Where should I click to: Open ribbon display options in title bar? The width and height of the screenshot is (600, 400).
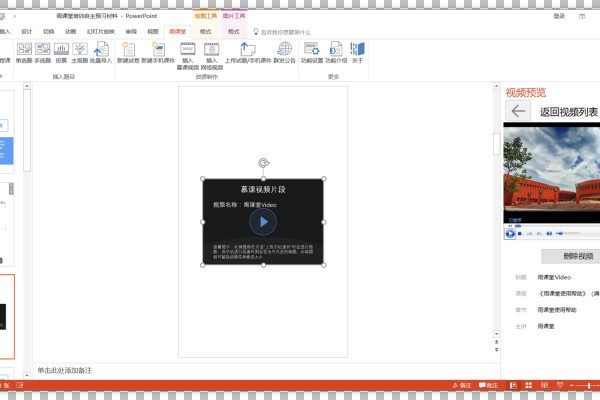582,16
